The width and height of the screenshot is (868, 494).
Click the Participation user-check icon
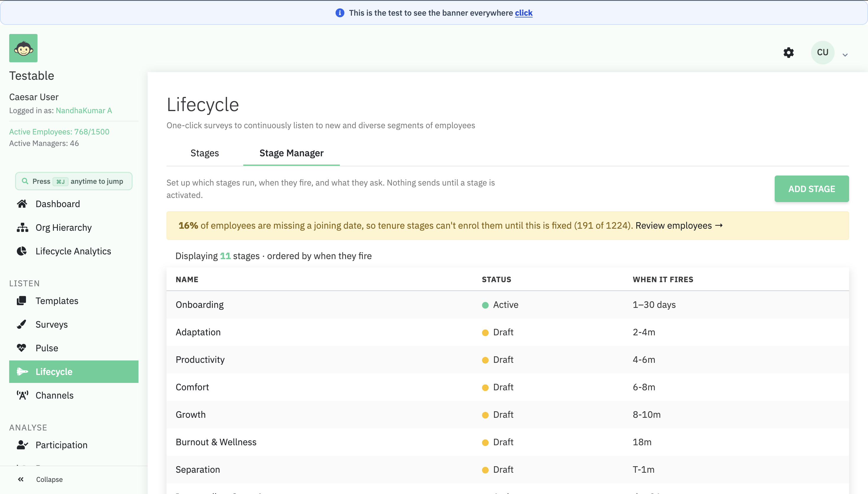click(x=22, y=445)
